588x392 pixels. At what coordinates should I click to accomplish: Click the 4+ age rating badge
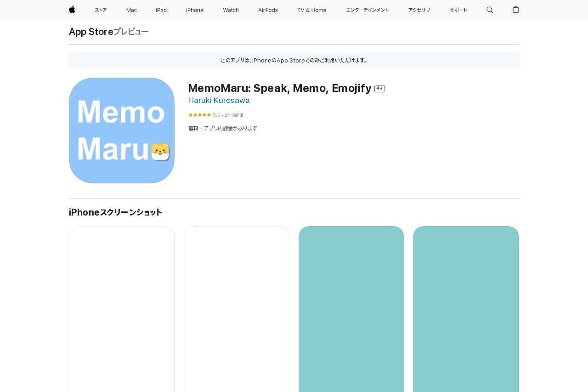[379, 89]
